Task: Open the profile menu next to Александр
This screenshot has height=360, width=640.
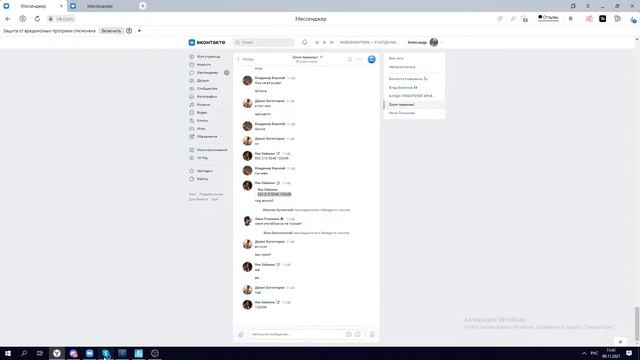Action: tap(425, 42)
